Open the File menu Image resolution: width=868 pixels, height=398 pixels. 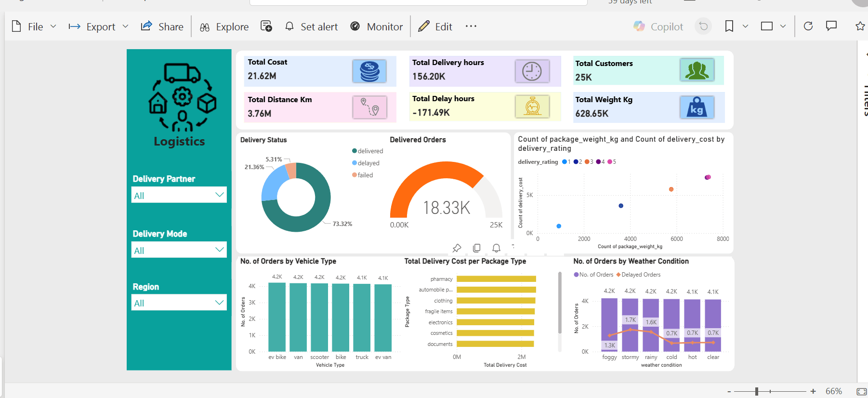[34, 27]
